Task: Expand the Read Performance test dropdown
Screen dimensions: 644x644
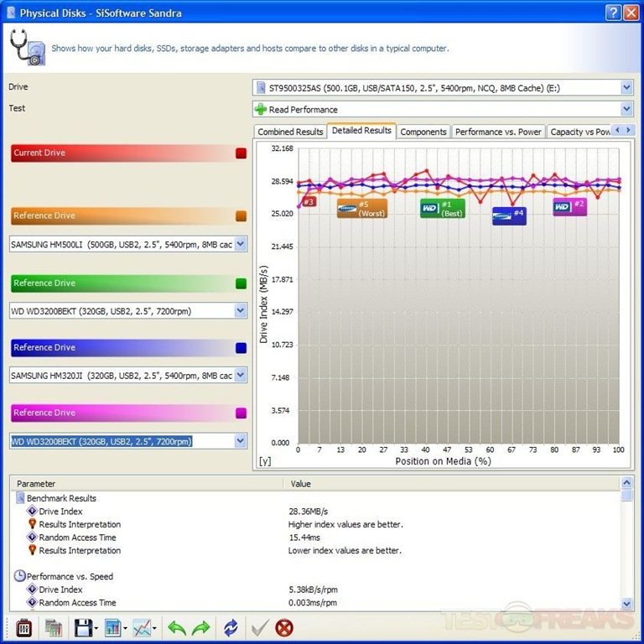Action: click(627, 109)
